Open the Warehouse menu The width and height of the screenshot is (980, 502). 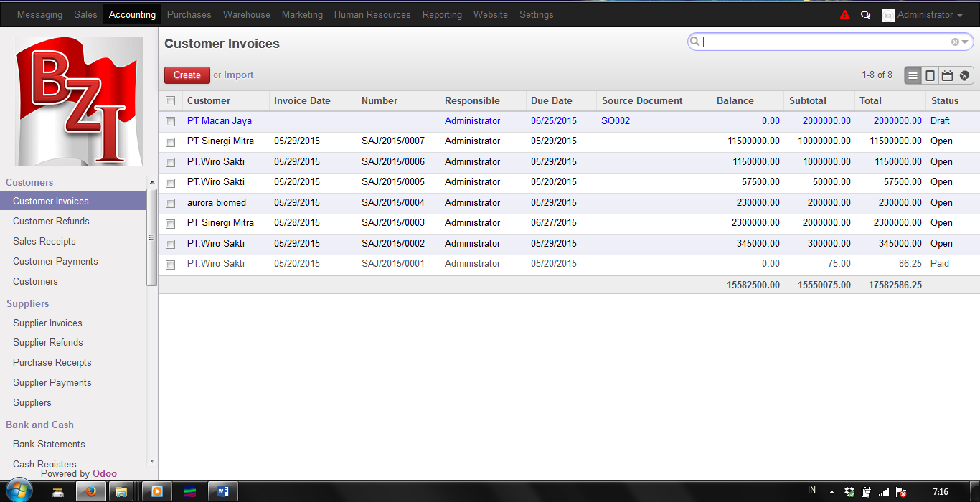click(246, 14)
